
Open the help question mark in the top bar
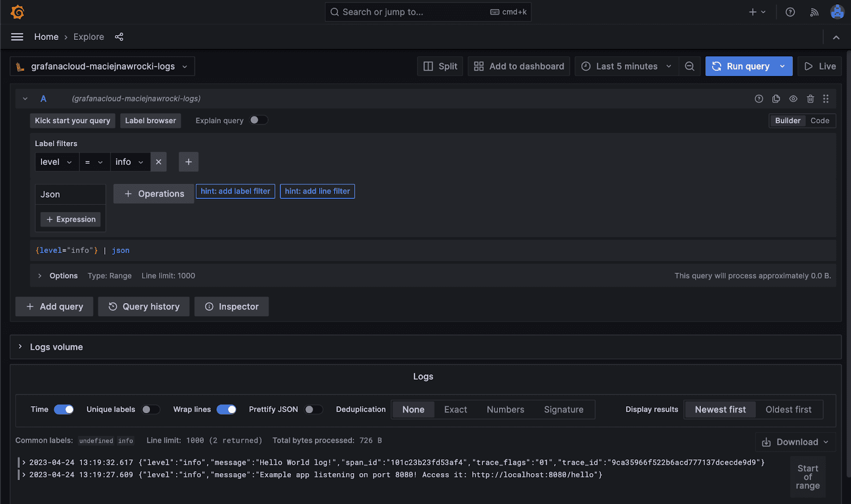tap(790, 12)
